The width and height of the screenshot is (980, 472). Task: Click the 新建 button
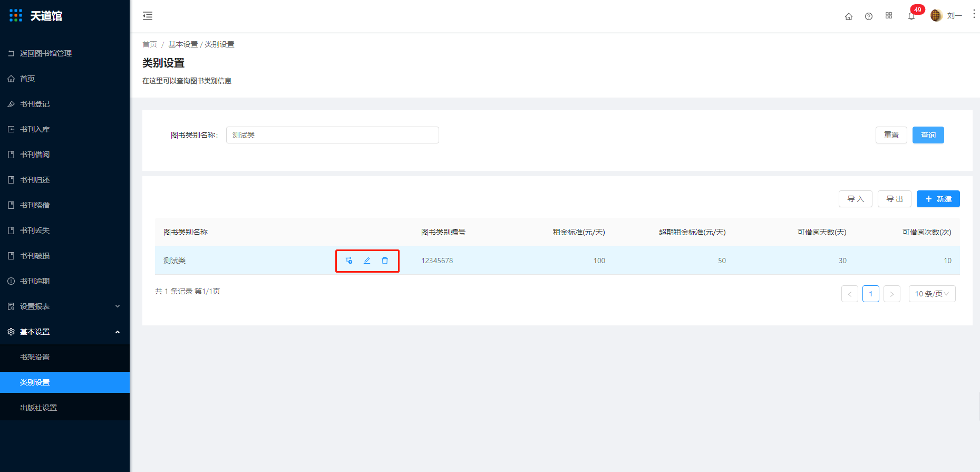click(938, 199)
